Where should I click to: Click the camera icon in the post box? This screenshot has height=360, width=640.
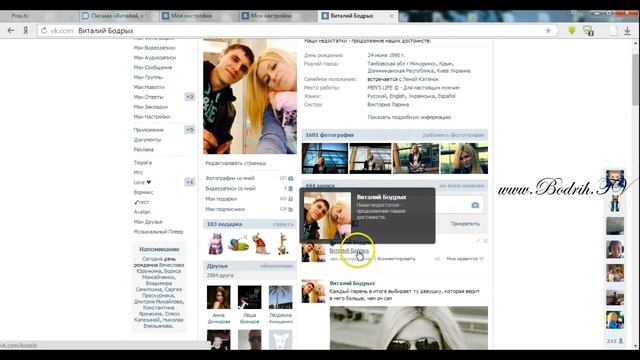475,205
